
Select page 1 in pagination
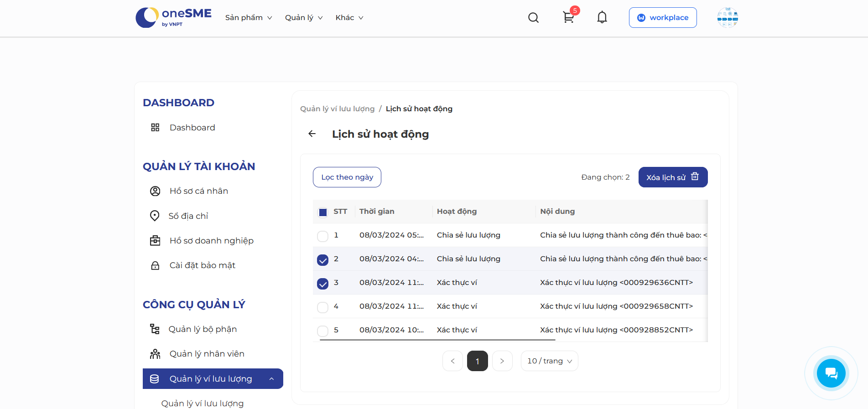(x=477, y=361)
